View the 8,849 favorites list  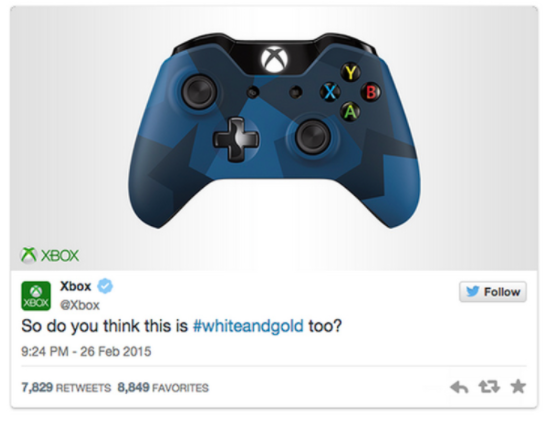163,387
